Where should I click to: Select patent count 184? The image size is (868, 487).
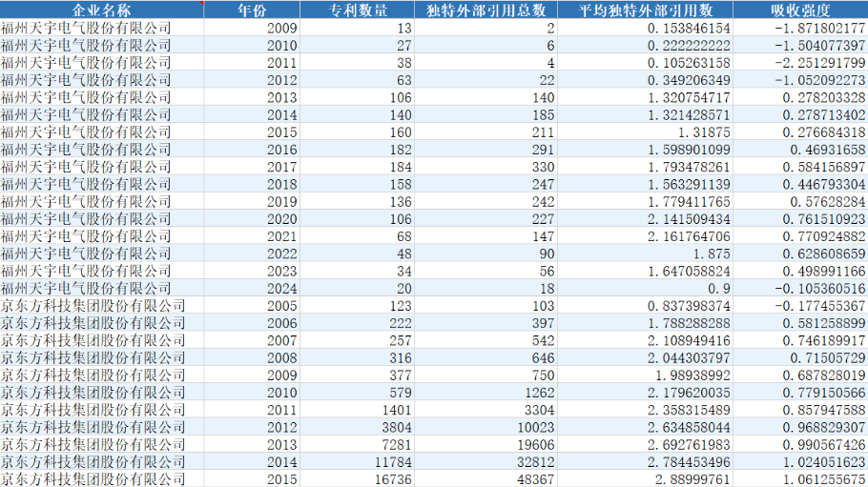(357, 167)
